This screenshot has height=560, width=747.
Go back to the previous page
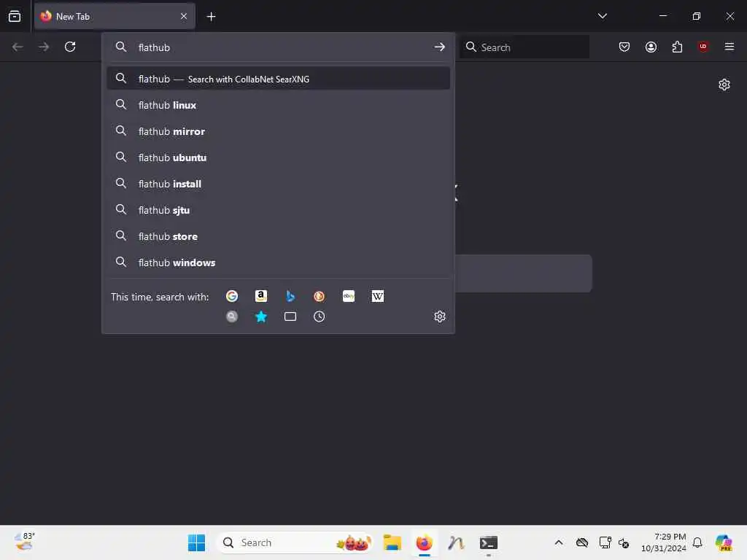pos(18,47)
